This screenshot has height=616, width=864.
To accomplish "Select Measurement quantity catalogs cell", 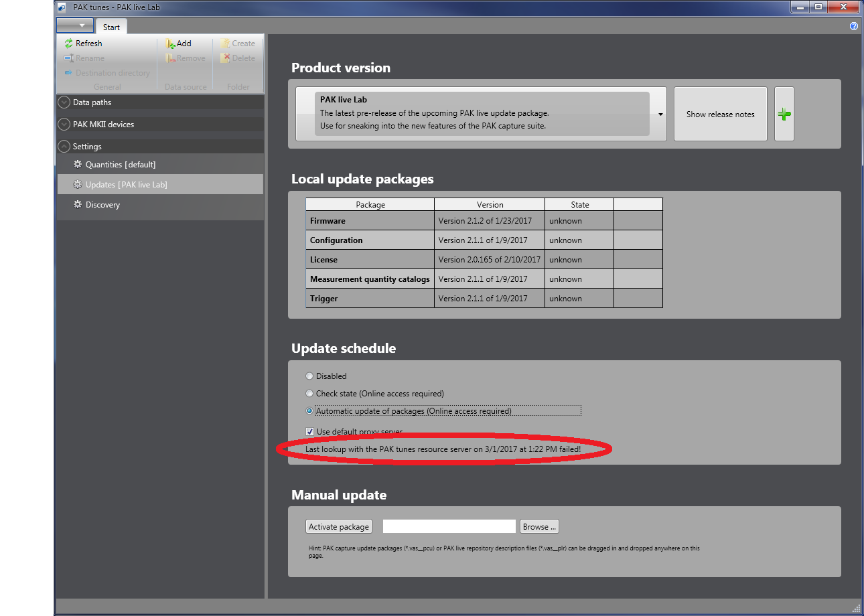I will 370,279.
